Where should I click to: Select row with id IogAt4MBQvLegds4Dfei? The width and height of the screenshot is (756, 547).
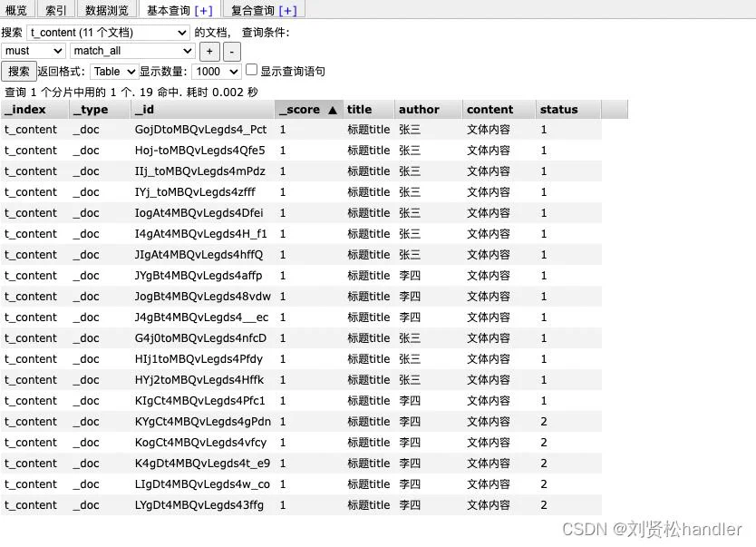(x=301, y=212)
